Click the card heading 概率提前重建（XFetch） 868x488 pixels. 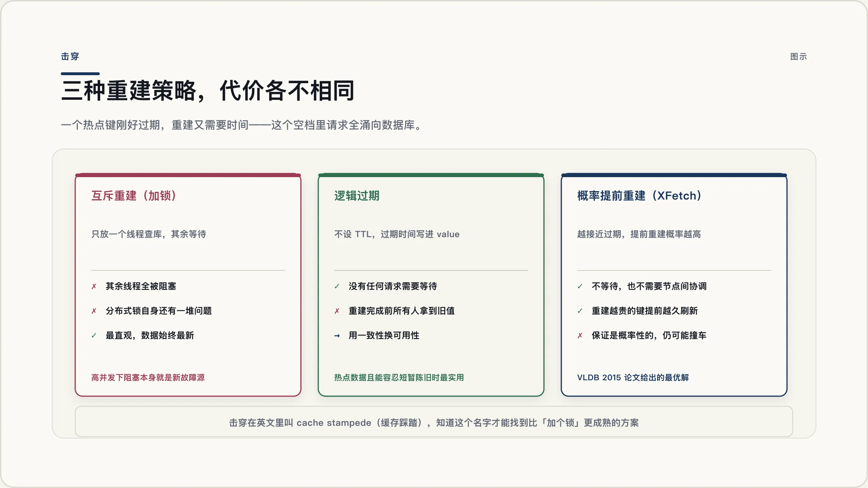point(639,196)
